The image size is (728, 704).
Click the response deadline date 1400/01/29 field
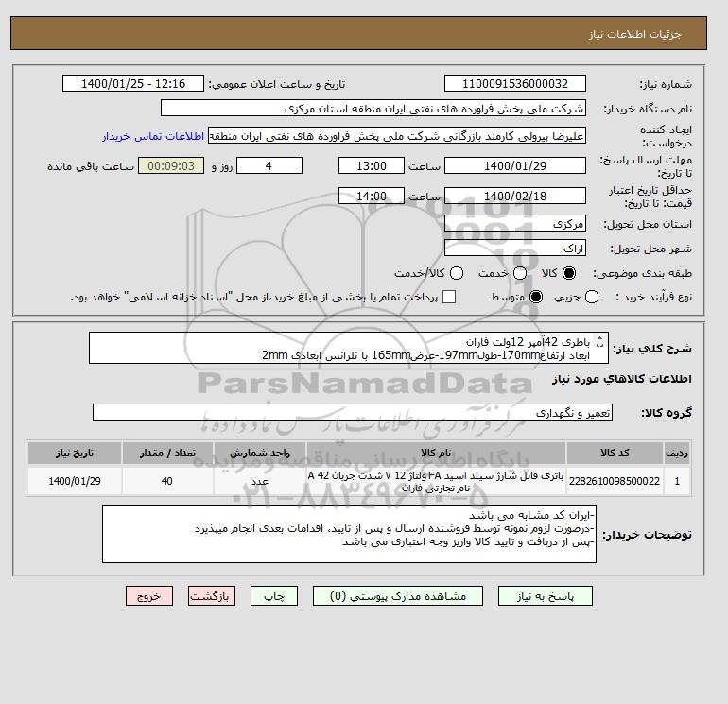pyautogui.click(x=515, y=165)
